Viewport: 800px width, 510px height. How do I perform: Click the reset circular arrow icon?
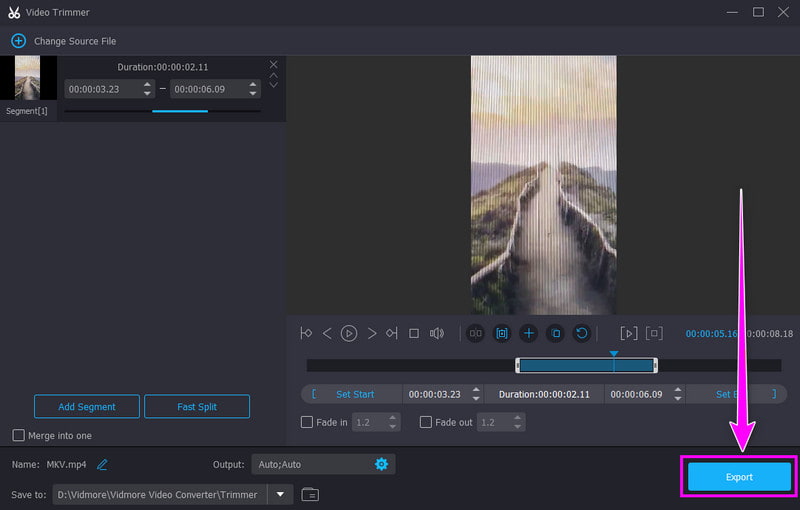tap(582, 334)
